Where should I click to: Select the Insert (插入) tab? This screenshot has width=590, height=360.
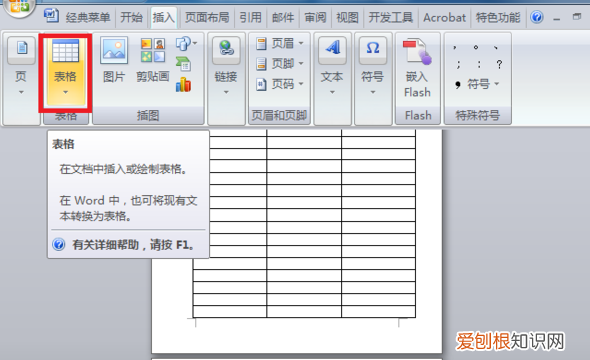point(164,17)
